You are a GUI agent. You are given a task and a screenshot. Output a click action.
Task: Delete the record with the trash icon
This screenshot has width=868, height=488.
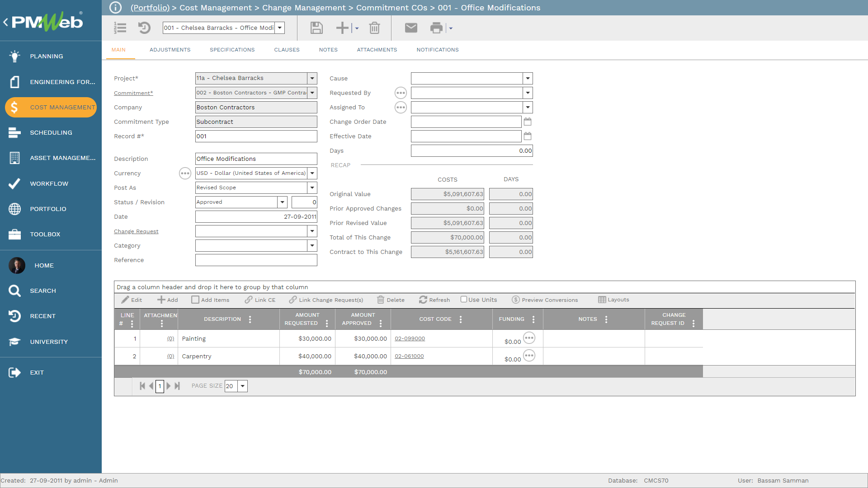[374, 28]
